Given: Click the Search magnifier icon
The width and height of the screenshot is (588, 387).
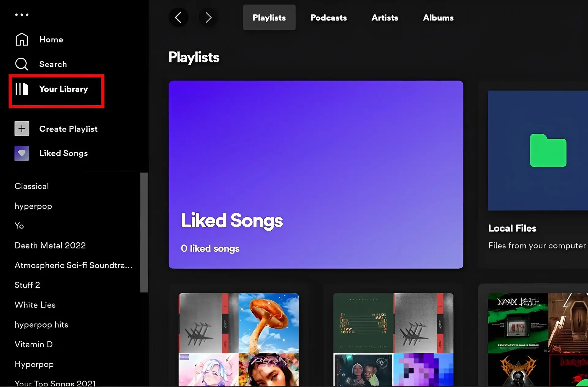Looking at the screenshot, I should (x=21, y=64).
